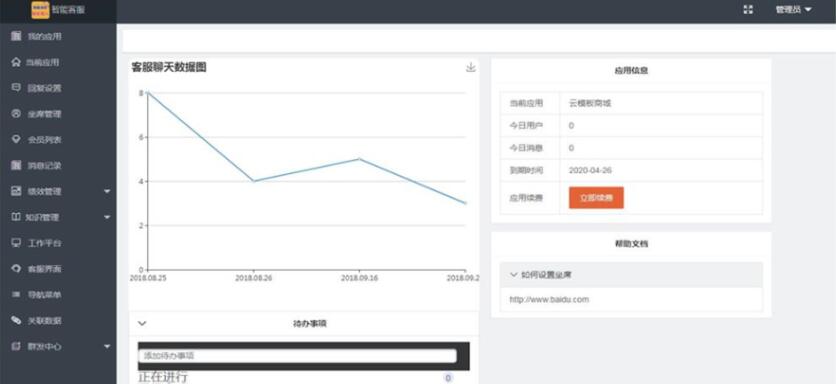The height and width of the screenshot is (384, 836).
Task: Click the 客服聊天数据图 chart title
Action: (x=169, y=67)
